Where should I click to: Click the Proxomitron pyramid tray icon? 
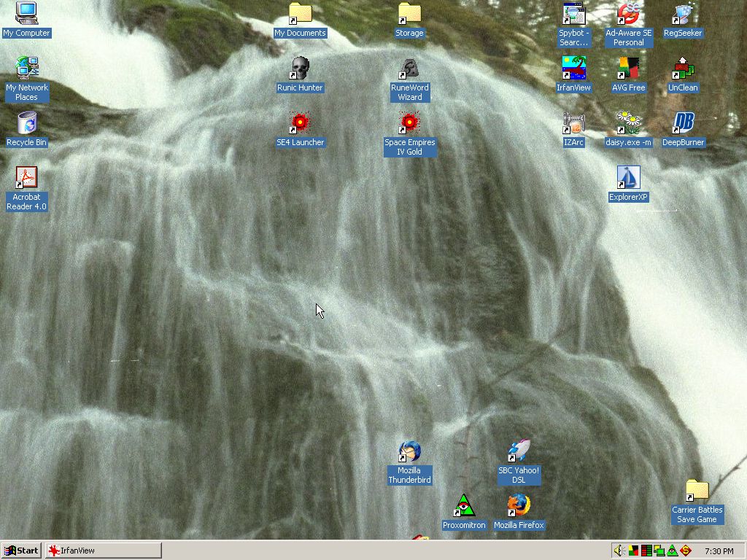[x=672, y=551]
